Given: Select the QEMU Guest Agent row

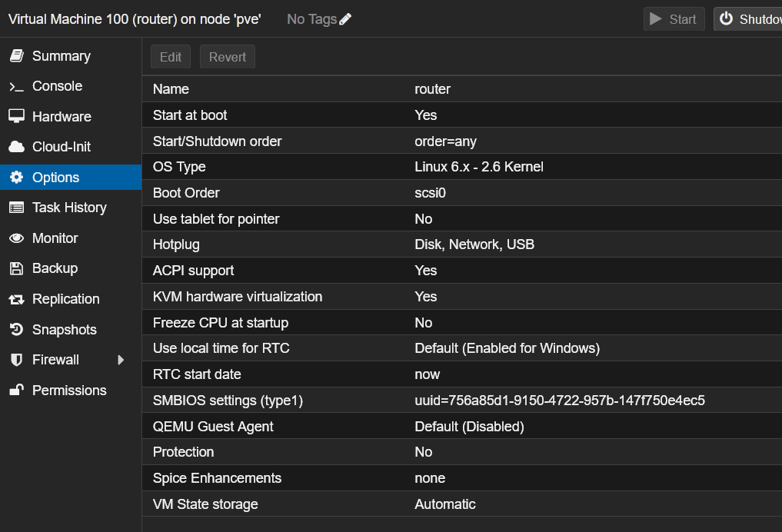Looking at the screenshot, I should tap(461, 427).
